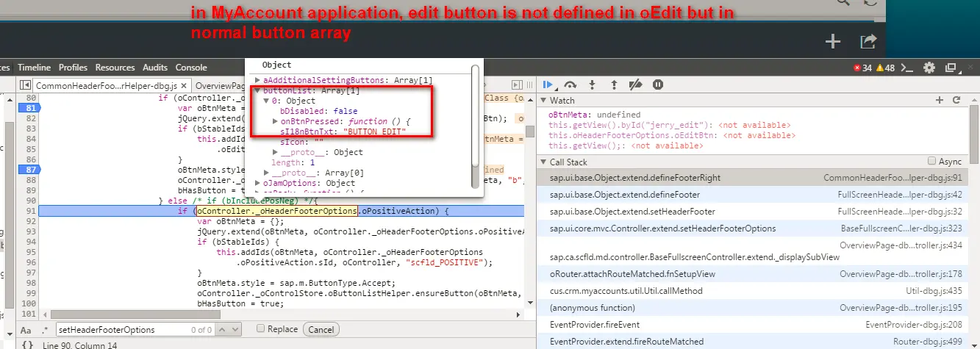The width and height of the screenshot is (980, 349).
Task: Enable Async call stack checkbox
Action: click(x=932, y=162)
